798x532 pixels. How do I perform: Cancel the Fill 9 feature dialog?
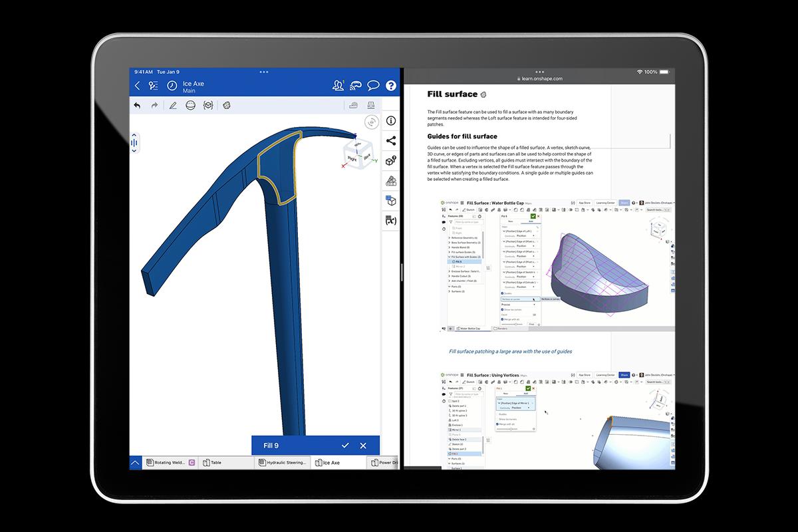pos(362,446)
